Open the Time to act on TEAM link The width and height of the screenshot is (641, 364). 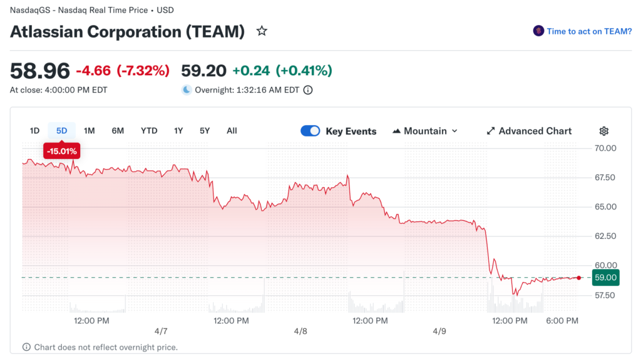(x=589, y=31)
